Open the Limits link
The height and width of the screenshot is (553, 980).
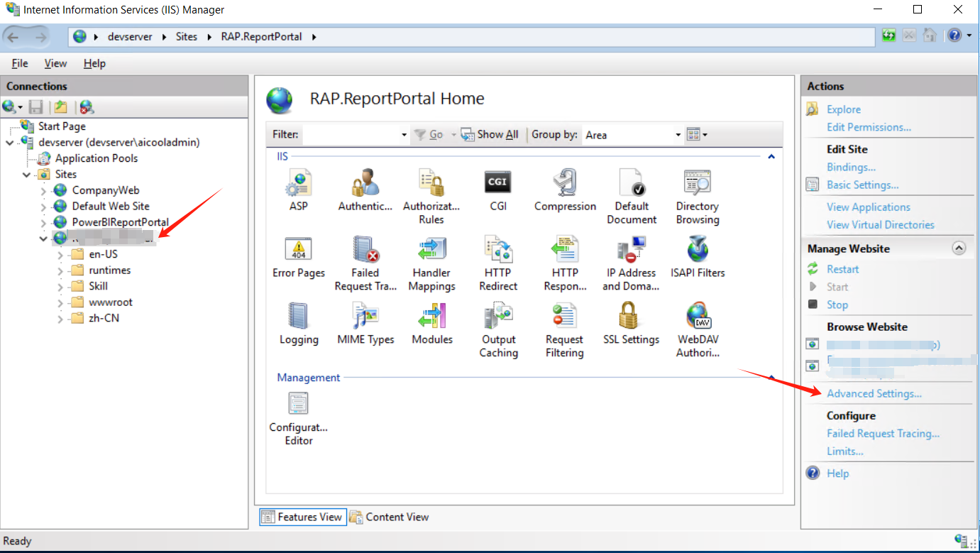pos(844,451)
